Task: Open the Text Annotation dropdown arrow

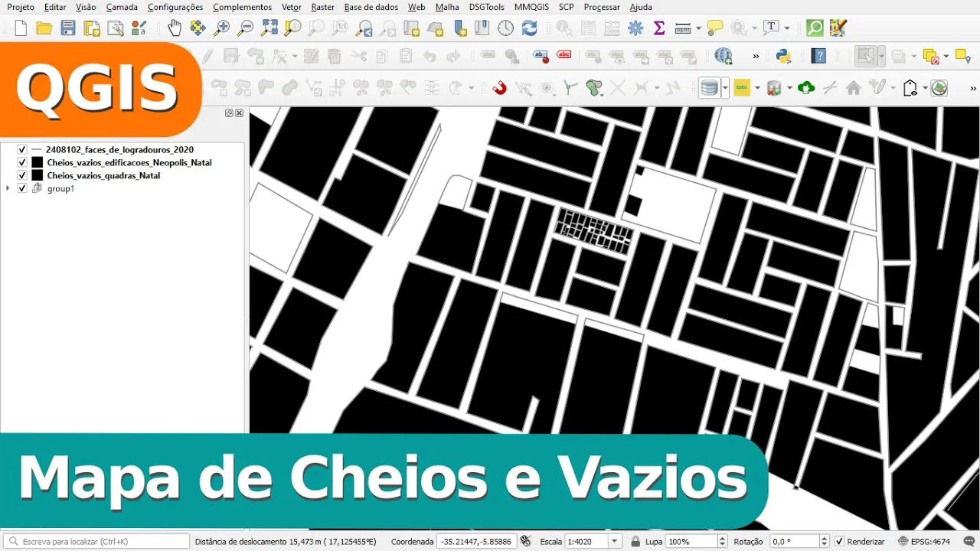Action: 787,28
